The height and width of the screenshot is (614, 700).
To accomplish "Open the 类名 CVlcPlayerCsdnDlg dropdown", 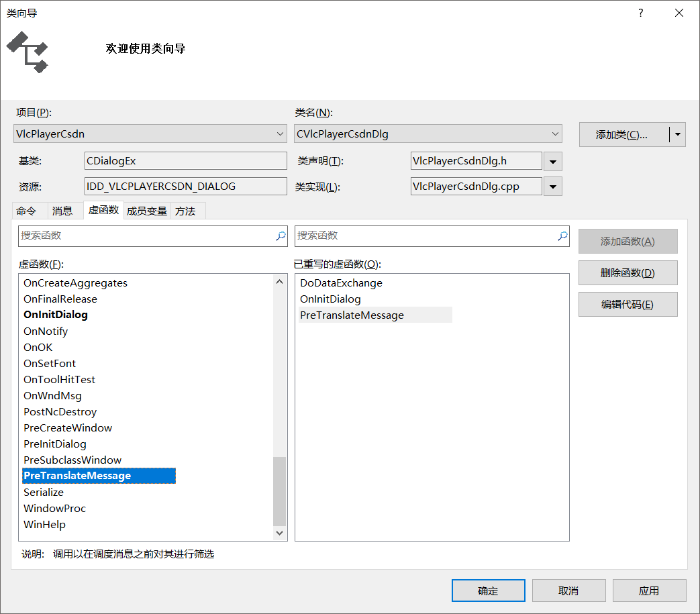I will click(x=555, y=134).
